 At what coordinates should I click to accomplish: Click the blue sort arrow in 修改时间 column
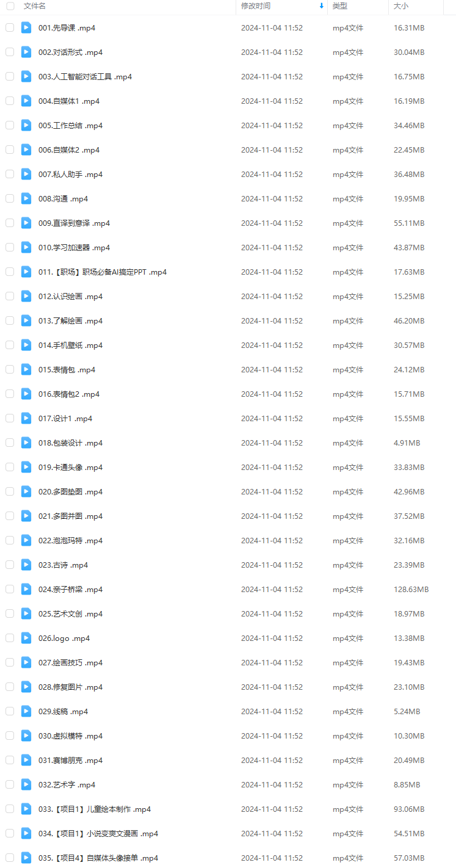pyautogui.click(x=322, y=6)
